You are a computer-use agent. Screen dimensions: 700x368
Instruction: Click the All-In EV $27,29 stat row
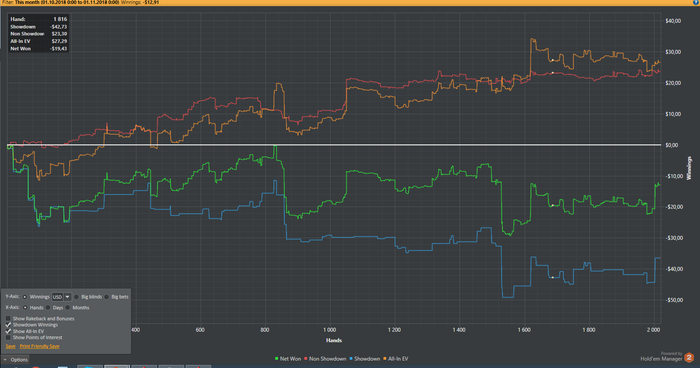pos(38,41)
